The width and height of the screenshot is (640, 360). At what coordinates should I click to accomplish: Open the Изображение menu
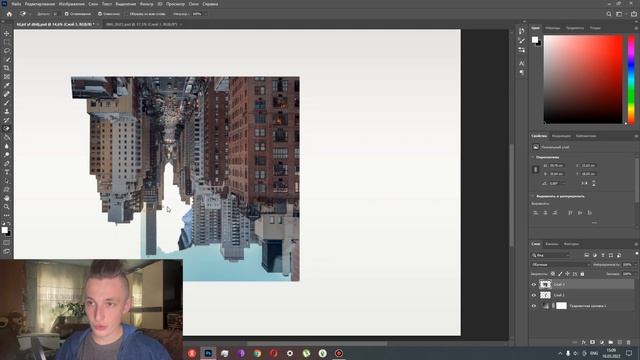pyautogui.click(x=71, y=4)
